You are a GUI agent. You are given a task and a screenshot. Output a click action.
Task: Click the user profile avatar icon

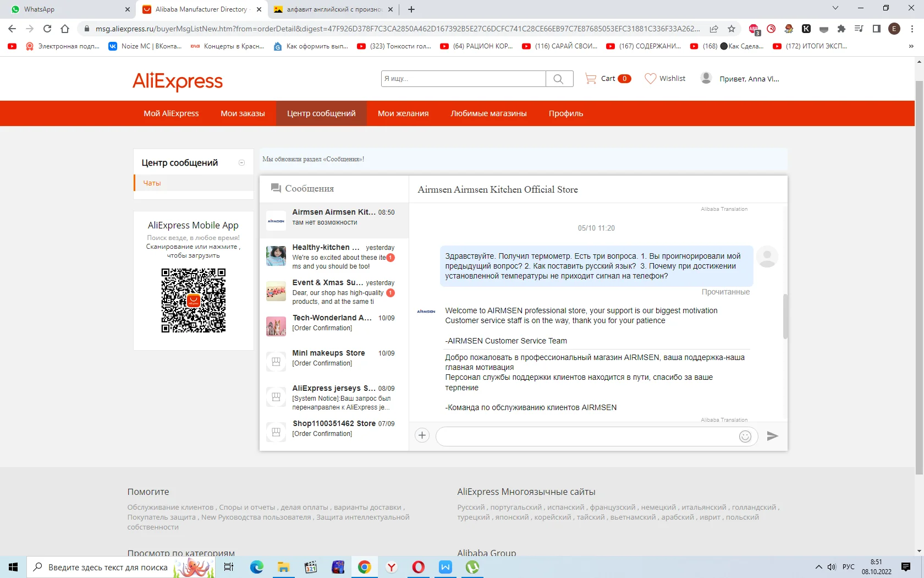pos(706,78)
